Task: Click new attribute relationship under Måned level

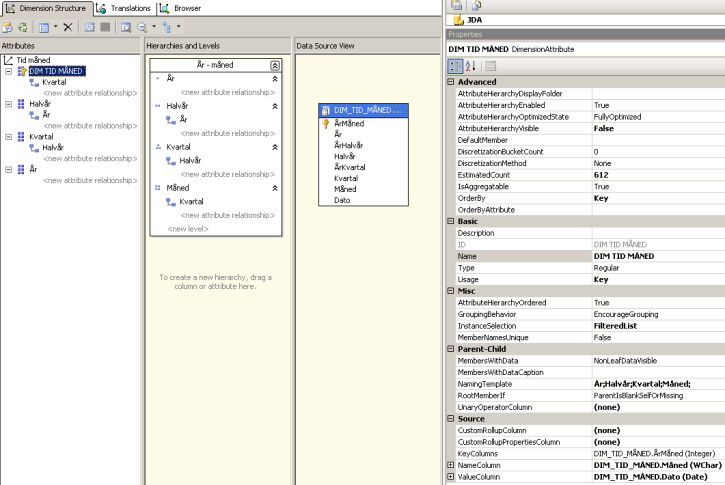Action: click(x=227, y=215)
